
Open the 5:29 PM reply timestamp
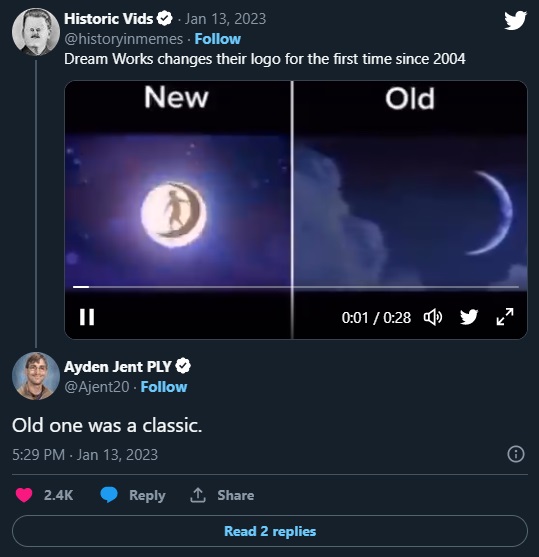pos(38,455)
